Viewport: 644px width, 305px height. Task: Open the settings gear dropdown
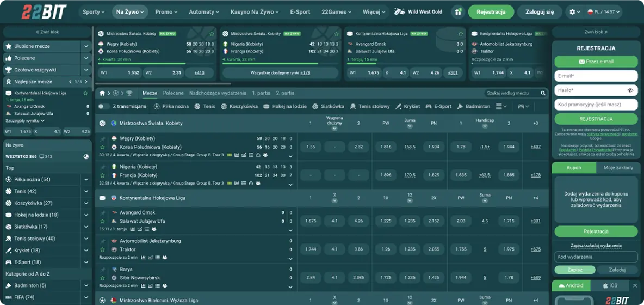(x=574, y=12)
